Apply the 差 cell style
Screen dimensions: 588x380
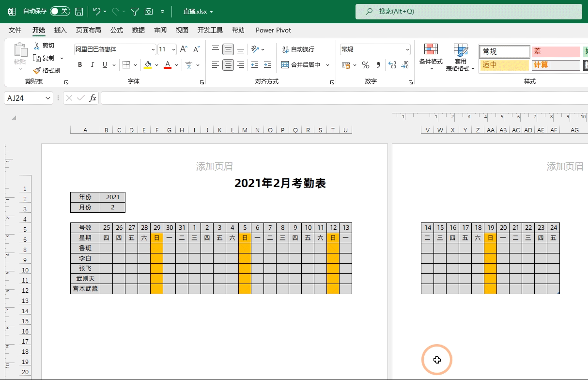[556, 51]
